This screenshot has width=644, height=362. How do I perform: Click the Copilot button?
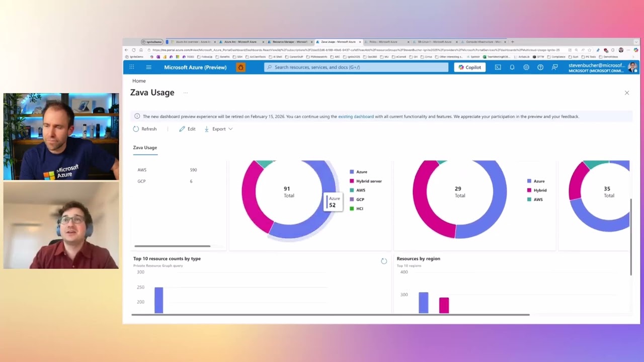point(469,67)
